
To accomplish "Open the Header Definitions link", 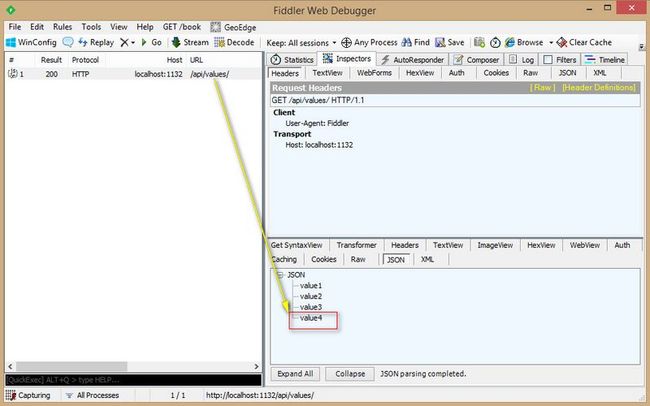I will point(599,88).
